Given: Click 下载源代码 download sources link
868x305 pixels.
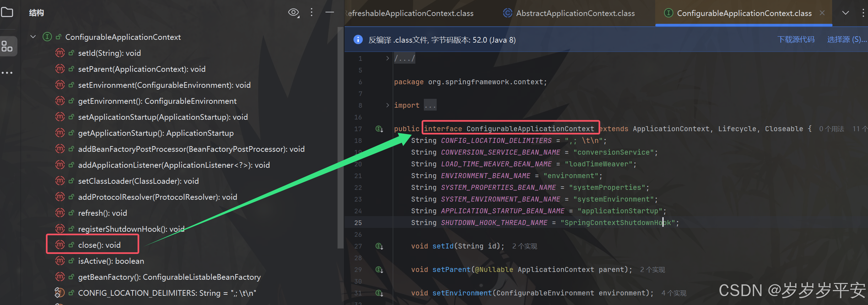Looking at the screenshot, I should pos(796,39).
